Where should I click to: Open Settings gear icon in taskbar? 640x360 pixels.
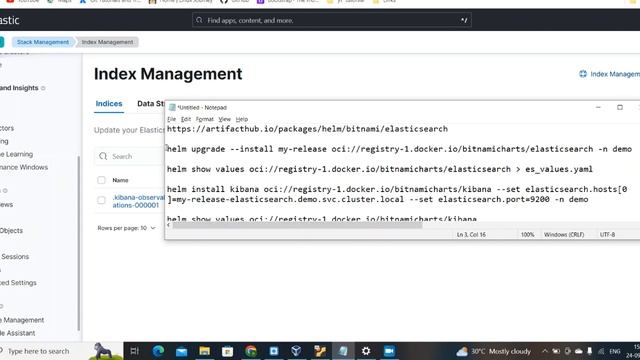[x=366, y=351]
